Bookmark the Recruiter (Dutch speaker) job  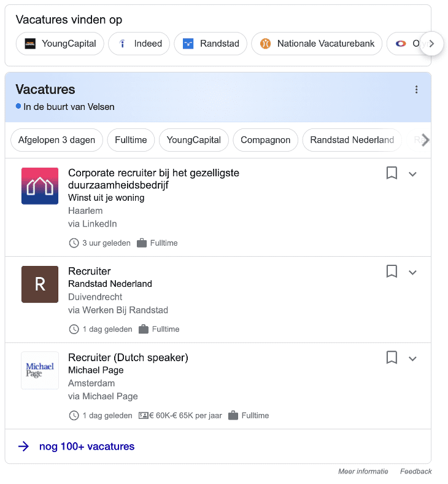(x=392, y=357)
